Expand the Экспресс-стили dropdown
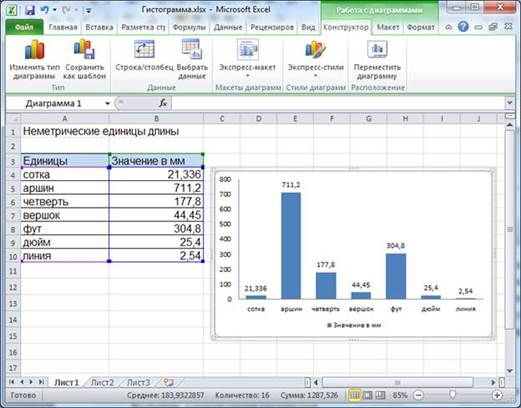 tap(315, 76)
